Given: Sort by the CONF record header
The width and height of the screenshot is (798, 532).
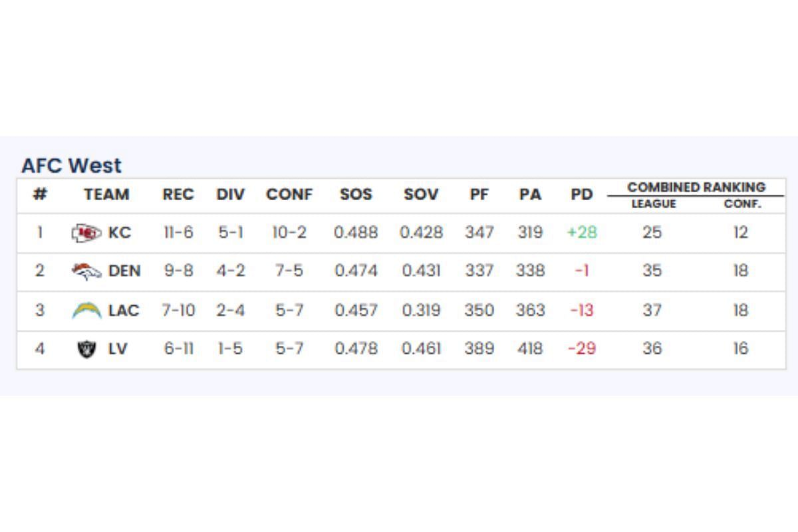Looking at the screenshot, I should pos(289,195).
